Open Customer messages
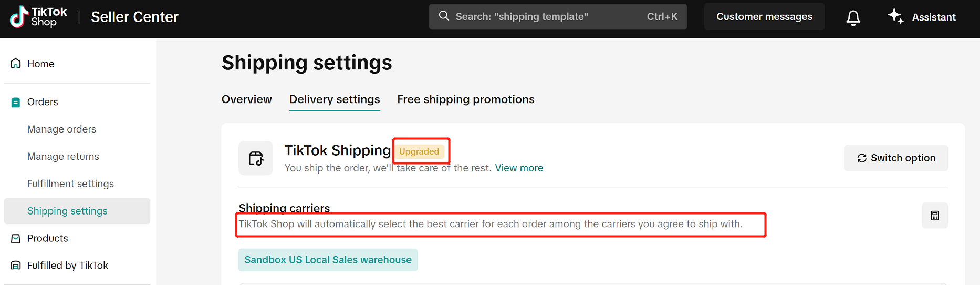Image resolution: width=980 pixels, height=285 pixels. [764, 17]
